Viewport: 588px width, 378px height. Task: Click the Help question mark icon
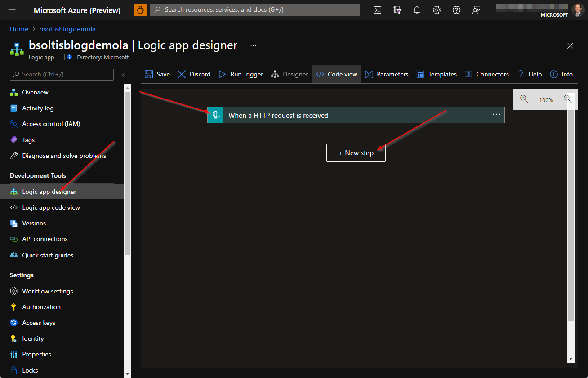[x=456, y=9]
